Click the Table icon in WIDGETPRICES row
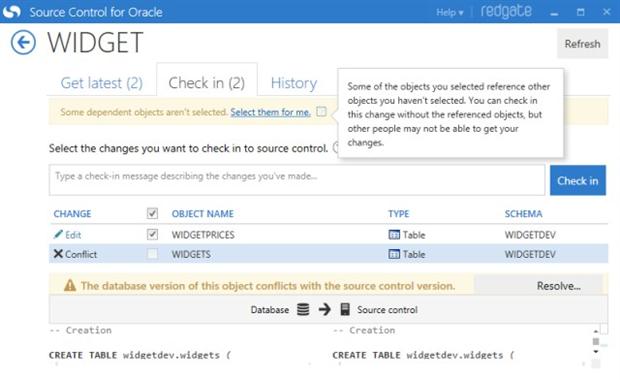Screen dimensions: 620x380 (394, 234)
